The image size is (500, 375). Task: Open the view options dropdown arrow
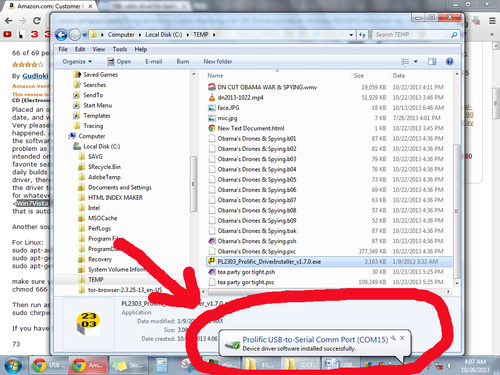coord(416,62)
